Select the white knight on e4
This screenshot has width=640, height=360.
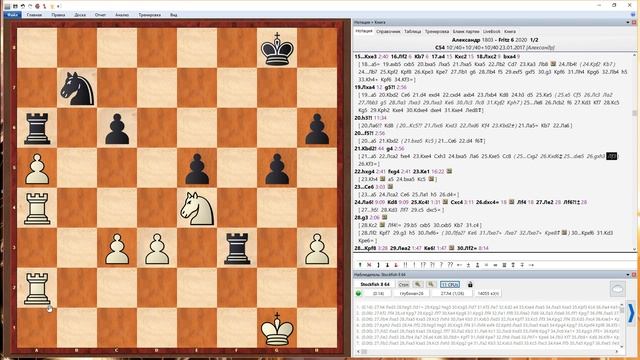(197, 208)
